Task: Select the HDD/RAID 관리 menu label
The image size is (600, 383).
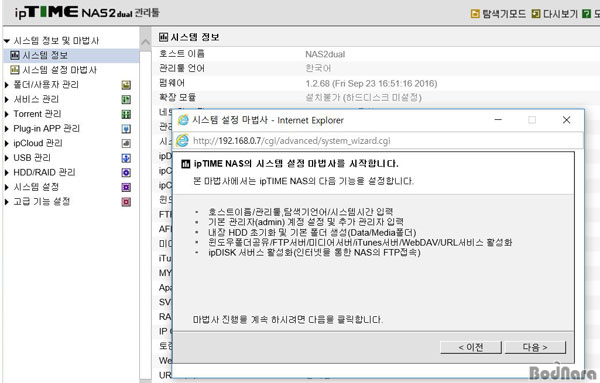Action: [44, 172]
